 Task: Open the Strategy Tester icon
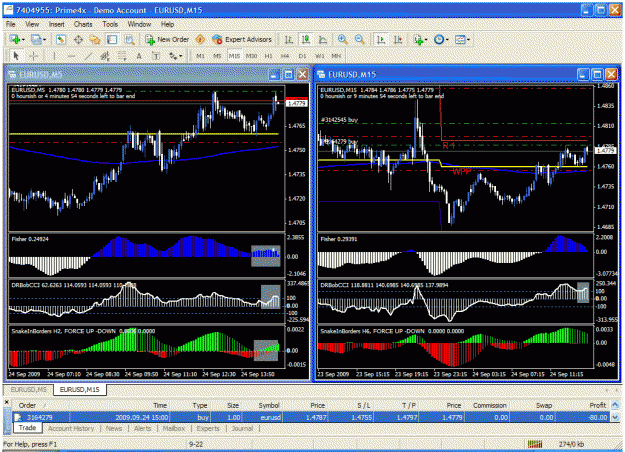(x=129, y=39)
